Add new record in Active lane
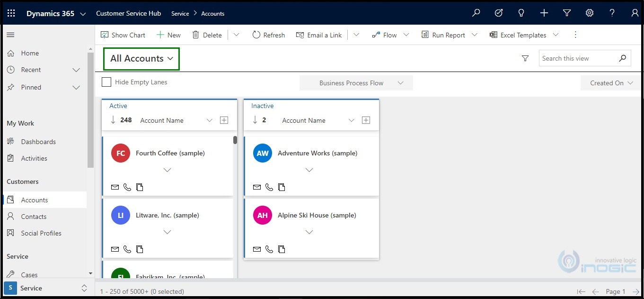 (224, 120)
